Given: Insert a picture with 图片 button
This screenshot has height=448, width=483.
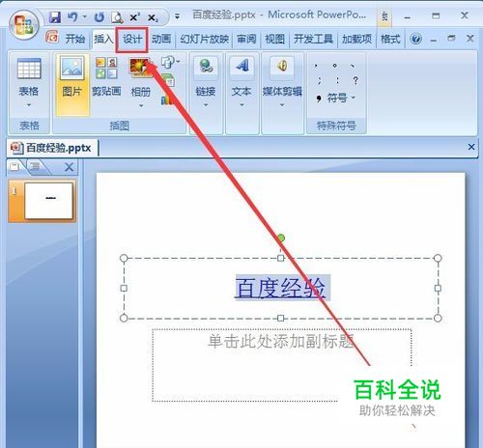Looking at the screenshot, I should click(x=72, y=85).
